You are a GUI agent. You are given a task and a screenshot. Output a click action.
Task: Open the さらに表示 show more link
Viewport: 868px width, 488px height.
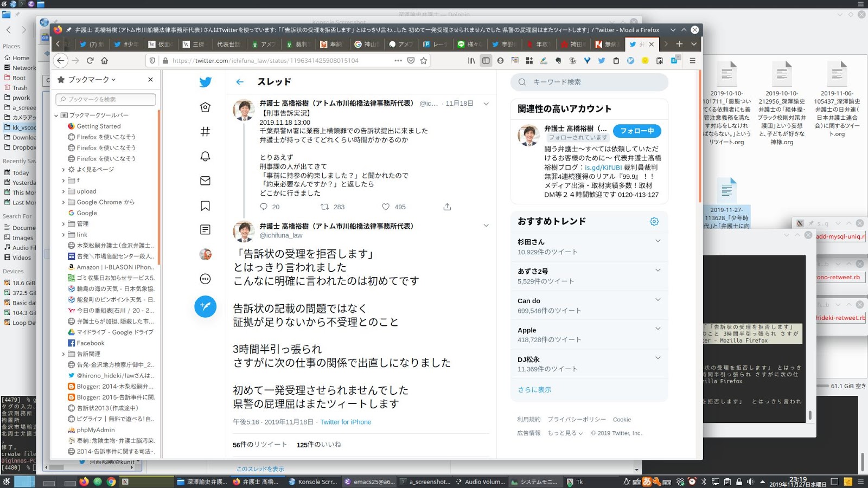click(534, 389)
